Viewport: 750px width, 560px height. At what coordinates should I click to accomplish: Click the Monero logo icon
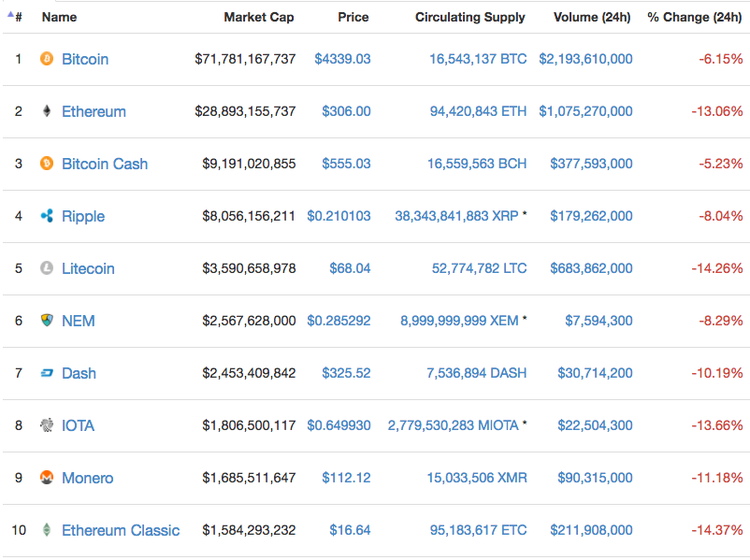[x=46, y=477]
